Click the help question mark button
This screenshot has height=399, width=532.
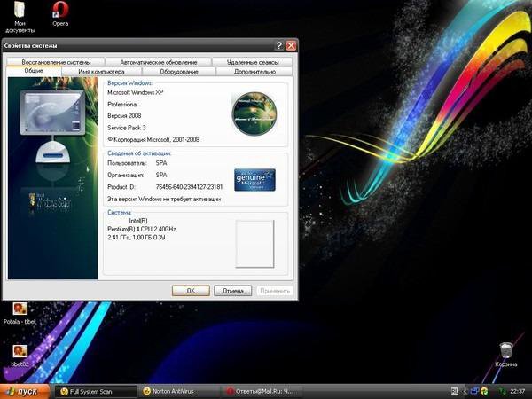279,45
